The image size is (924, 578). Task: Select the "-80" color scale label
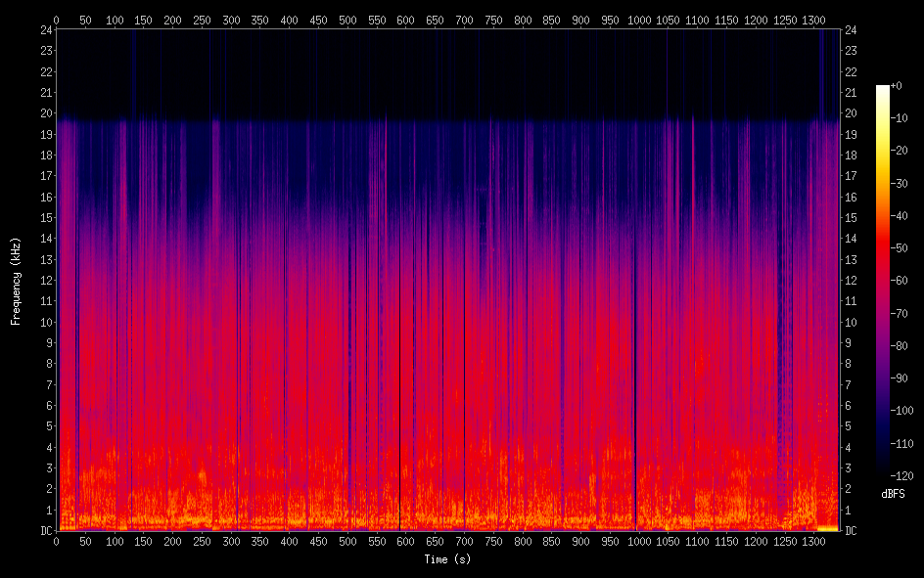[899, 346]
